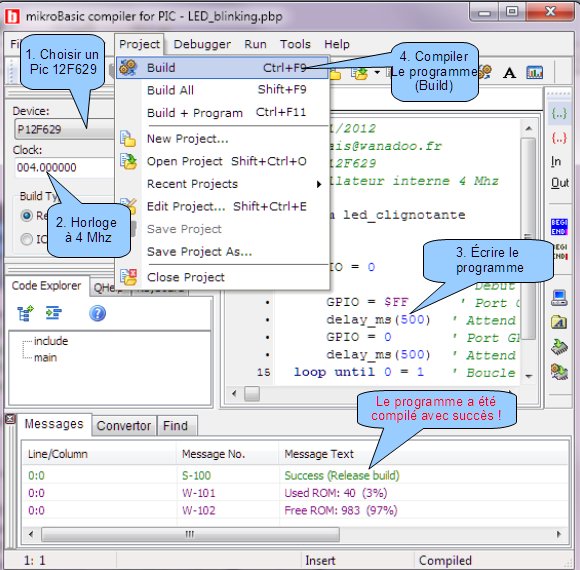Click the program chip icon with the green arrow
The height and width of the screenshot is (570, 580).
559,347
